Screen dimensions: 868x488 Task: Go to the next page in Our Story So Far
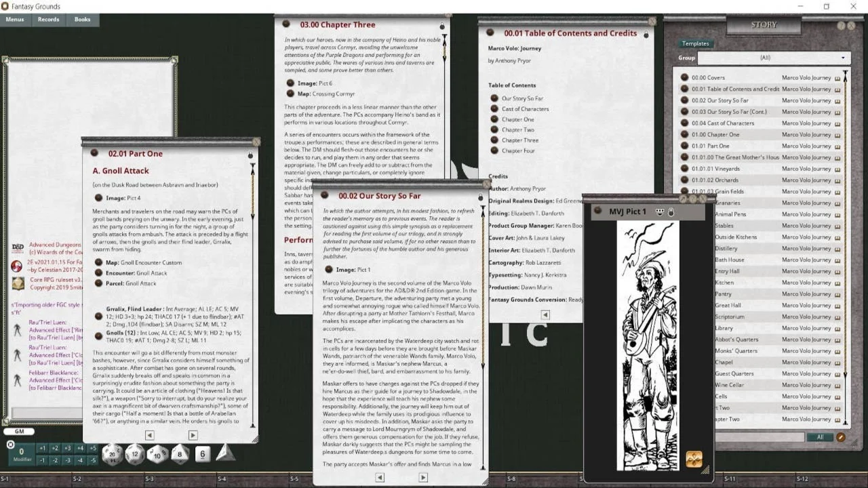coord(422,477)
